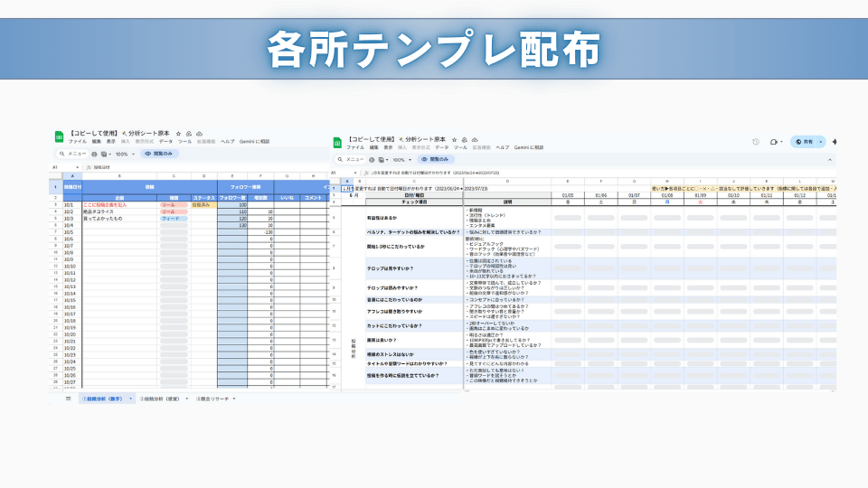Open the share button dropdown arrow
This screenshot has height=488, width=868.
pyautogui.click(x=820, y=142)
